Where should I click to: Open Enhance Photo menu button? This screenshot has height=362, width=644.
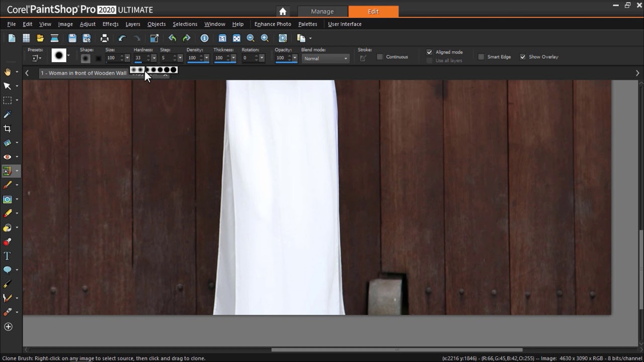273,24
